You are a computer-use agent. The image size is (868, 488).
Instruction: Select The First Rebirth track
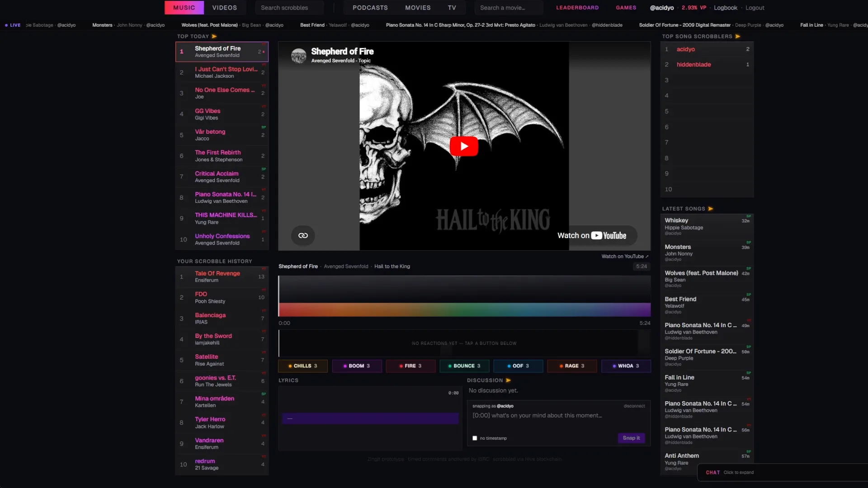click(222, 156)
